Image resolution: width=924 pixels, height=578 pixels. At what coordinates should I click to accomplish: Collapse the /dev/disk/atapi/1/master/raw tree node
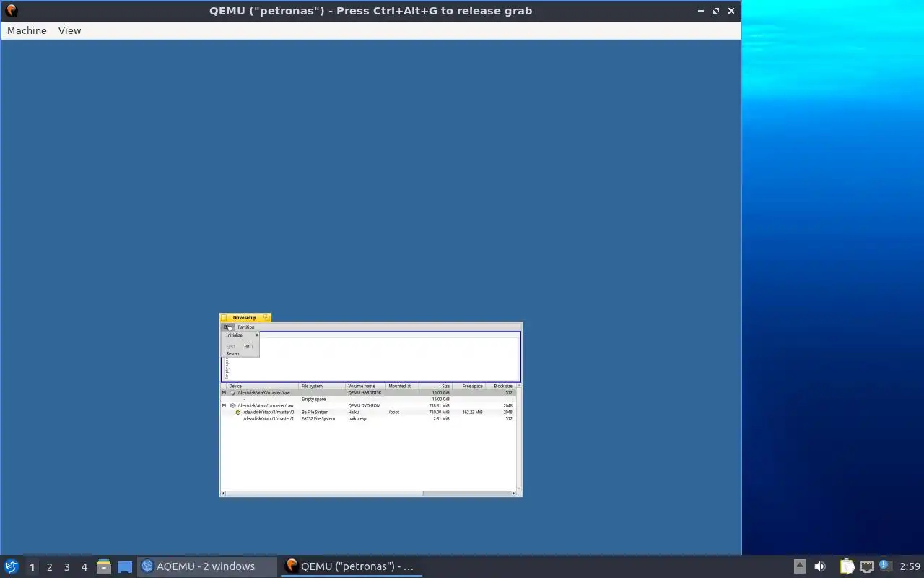[224, 405]
